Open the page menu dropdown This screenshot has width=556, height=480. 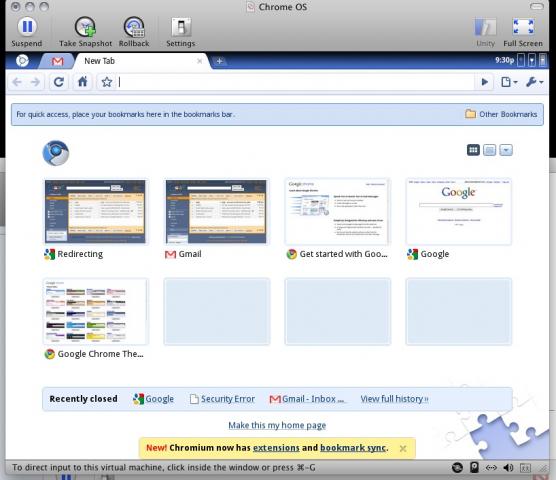(509, 82)
